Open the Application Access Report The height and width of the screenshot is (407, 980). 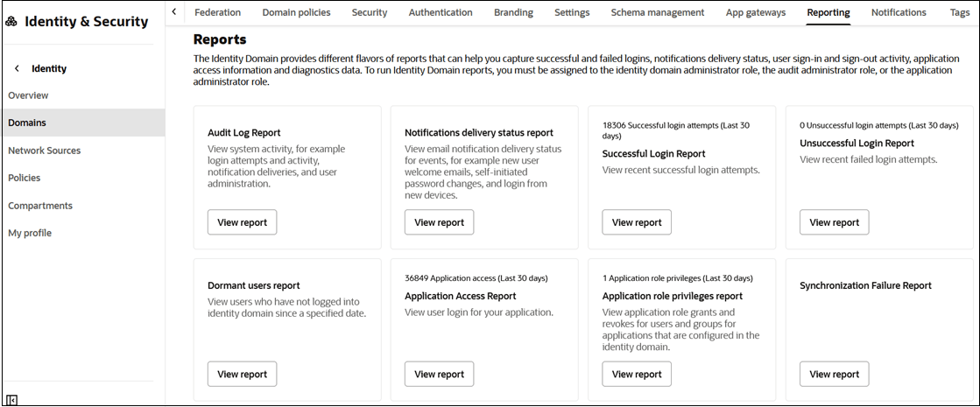pos(439,374)
